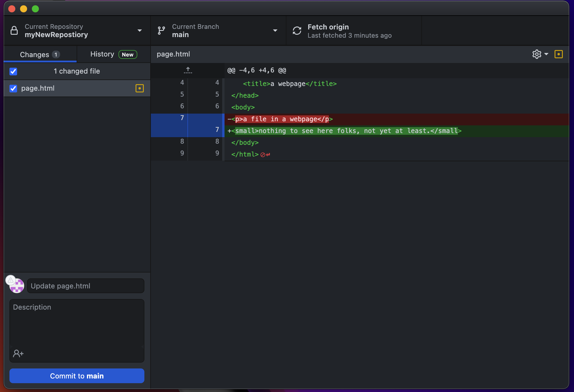Click the changes count badge 1
This screenshot has height=392, width=574.
pos(56,54)
